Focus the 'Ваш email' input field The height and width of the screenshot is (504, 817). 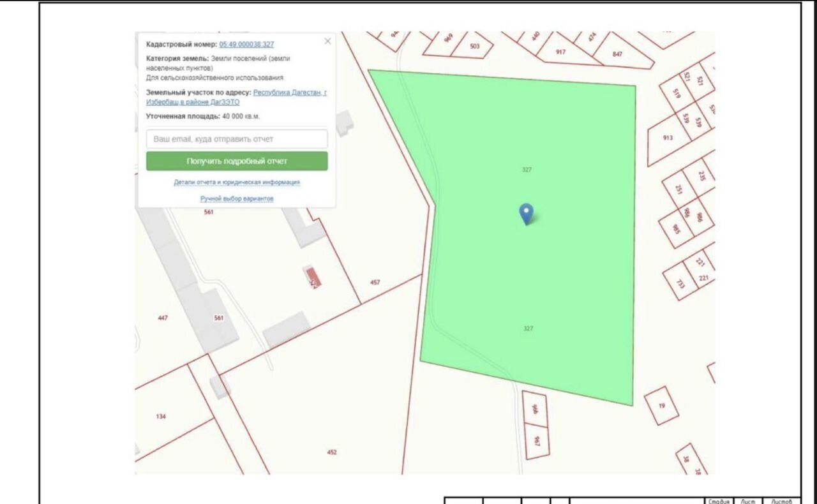(237, 139)
